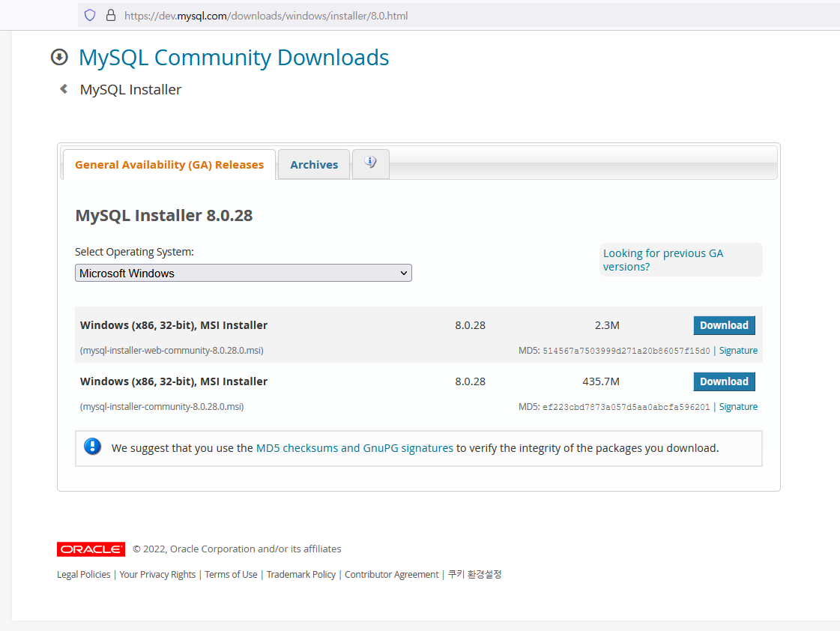The image size is (840, 631).
Task: Open Legal Policies footer link
Action: click(x=84, y=574)
